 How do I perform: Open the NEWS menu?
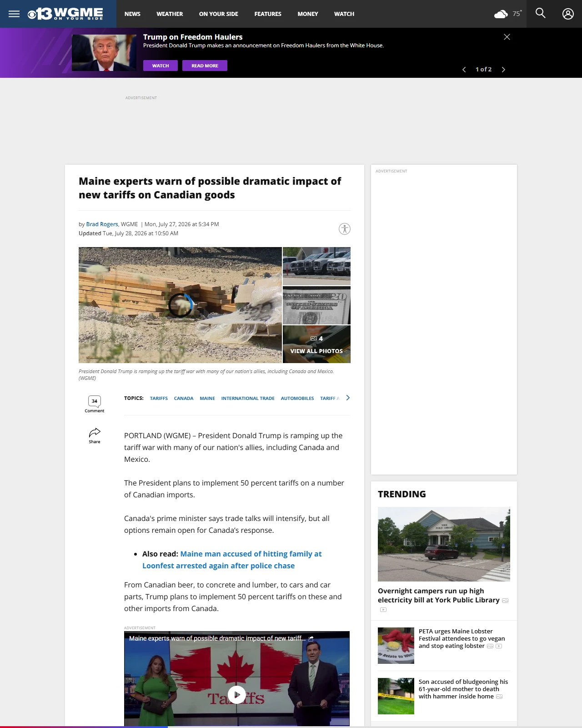132,14
